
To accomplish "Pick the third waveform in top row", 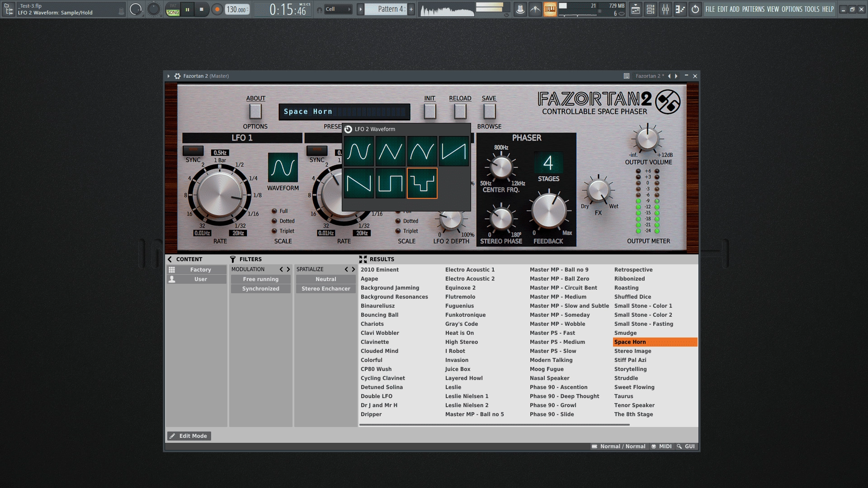I will coord(422,151).
